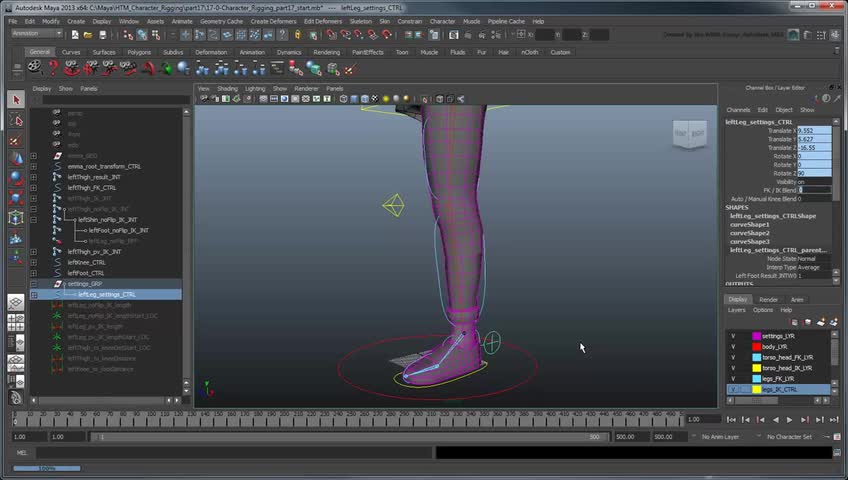Click the yellow swatch of legs_IK_CTRL layer
The image size is (848, 480).
(757, 389)
